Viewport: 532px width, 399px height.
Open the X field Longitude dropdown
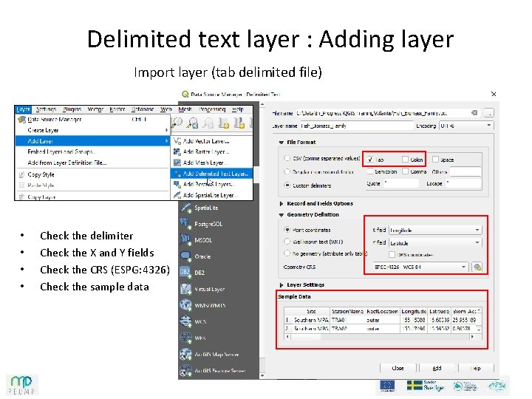pos(435,230)
